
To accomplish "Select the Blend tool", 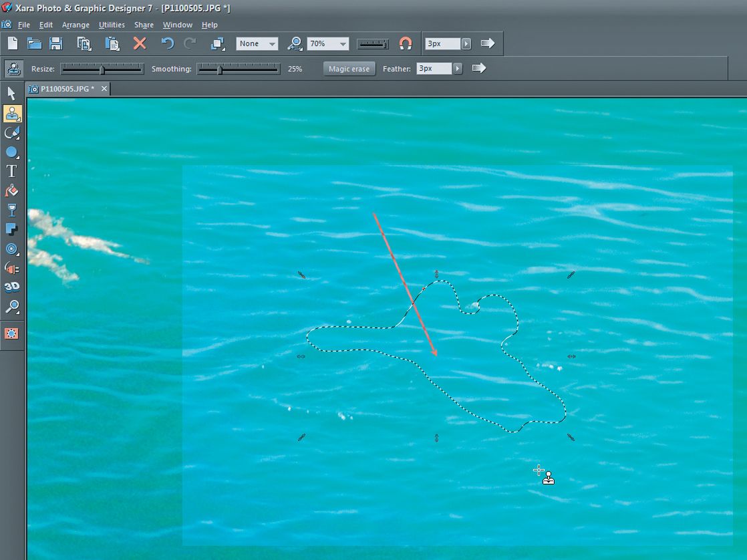I will 12,269.
